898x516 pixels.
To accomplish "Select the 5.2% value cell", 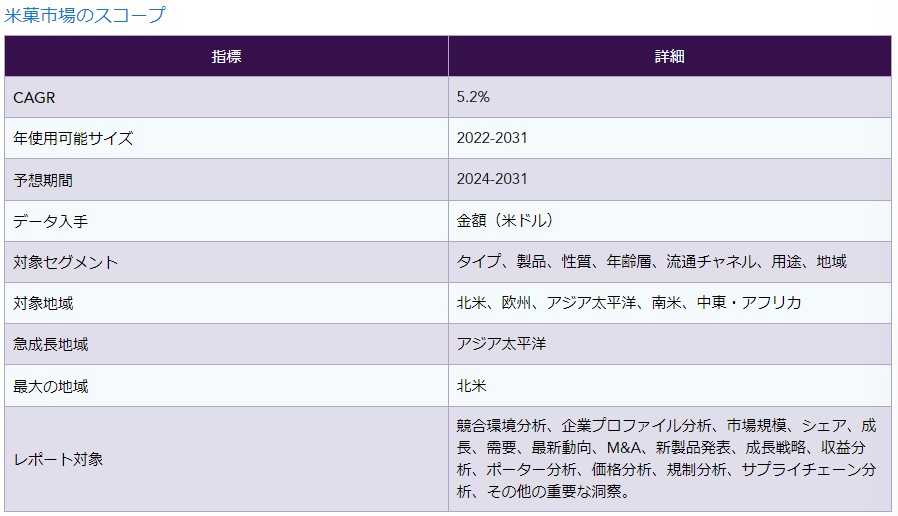I will 473,97.
